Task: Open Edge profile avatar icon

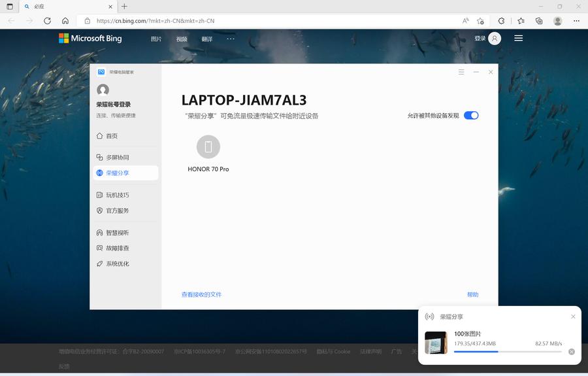Action: [x=558, y=21]
